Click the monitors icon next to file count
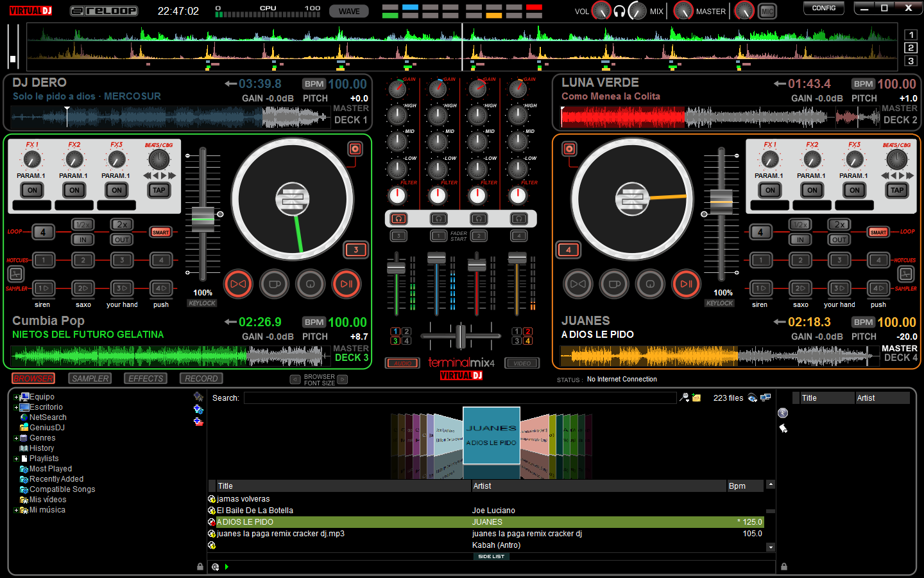The width and height of the screenshot is (924, 578). 766,398
